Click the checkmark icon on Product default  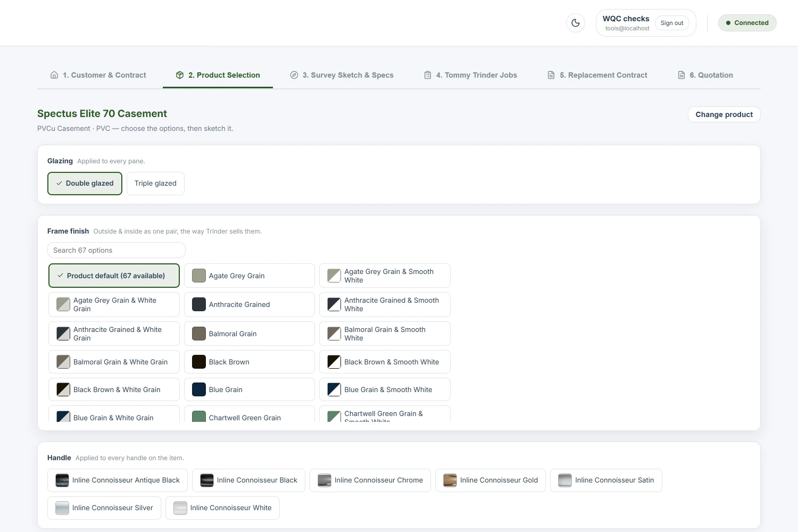(60, 276)
